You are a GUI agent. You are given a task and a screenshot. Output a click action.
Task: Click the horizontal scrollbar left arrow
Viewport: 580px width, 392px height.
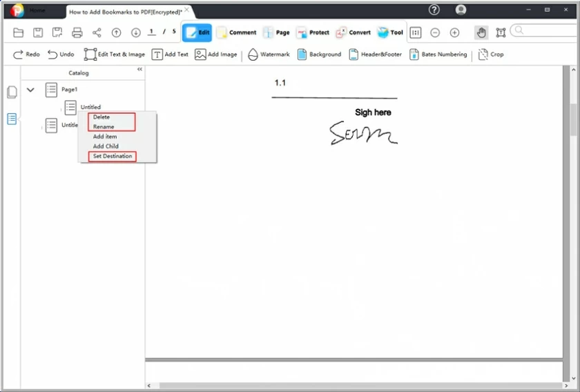[x=149, y=386]
